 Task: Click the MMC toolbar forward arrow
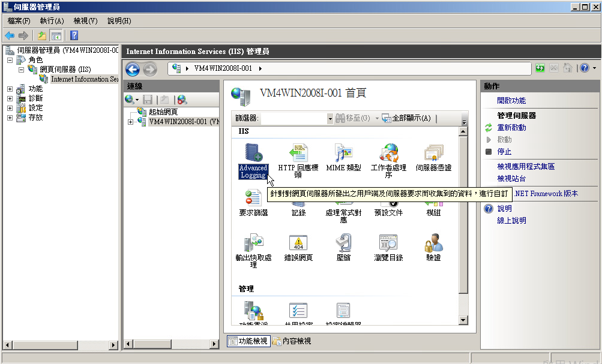(x=23, y=35)
